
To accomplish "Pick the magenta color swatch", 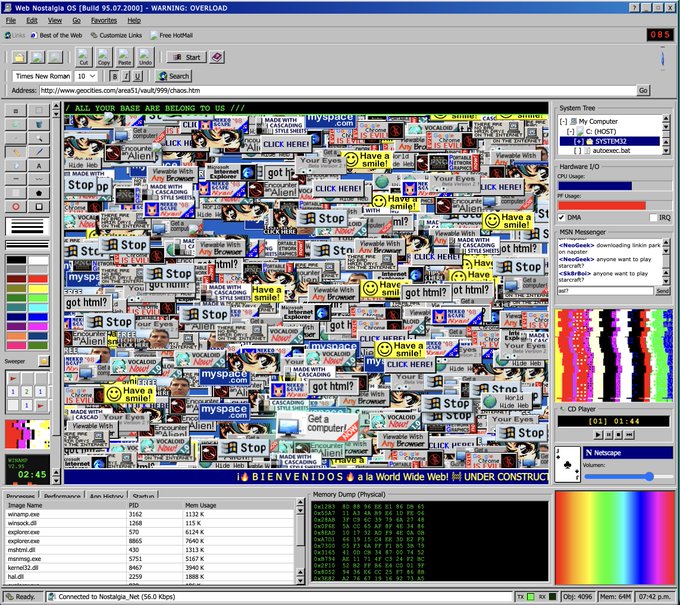I will coord(39,326).
